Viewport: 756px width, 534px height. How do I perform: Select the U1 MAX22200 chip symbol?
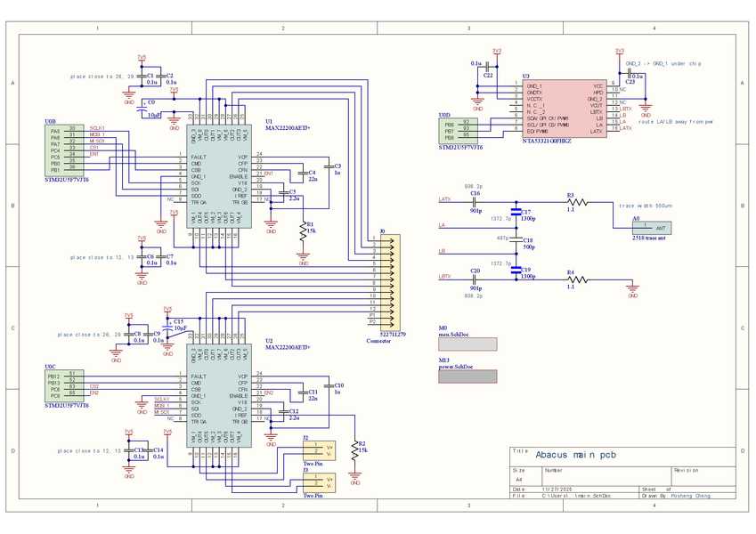click(x=218, y=174)
